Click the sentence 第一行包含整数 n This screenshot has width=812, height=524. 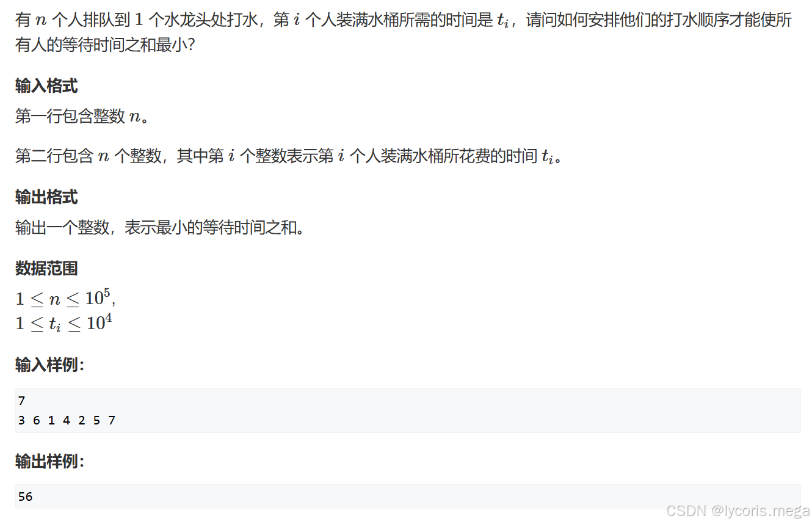coord(82,116)
